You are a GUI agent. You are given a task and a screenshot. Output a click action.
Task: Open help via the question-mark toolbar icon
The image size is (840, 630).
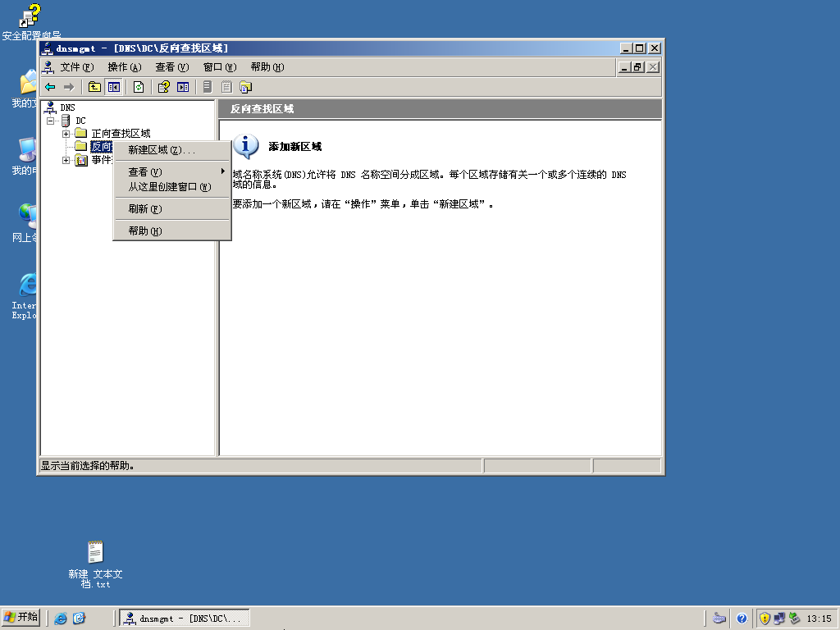tap(164, 87)
